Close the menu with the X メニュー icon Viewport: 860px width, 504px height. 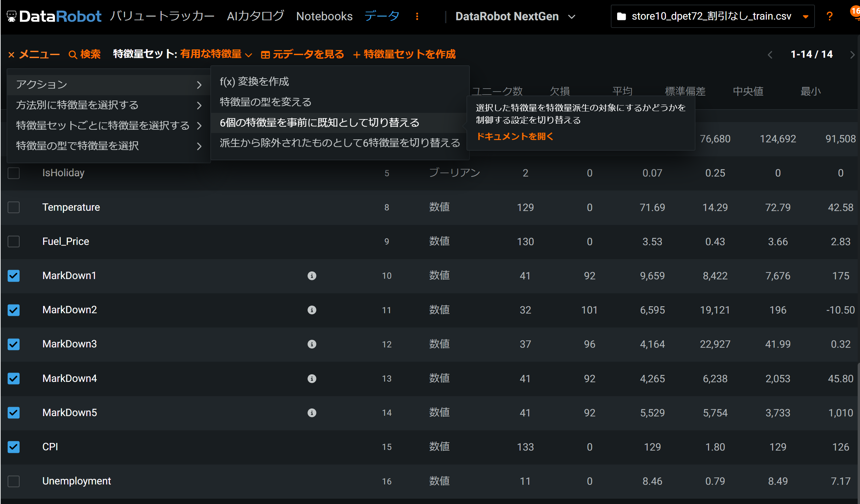click(x=11, y=55)
